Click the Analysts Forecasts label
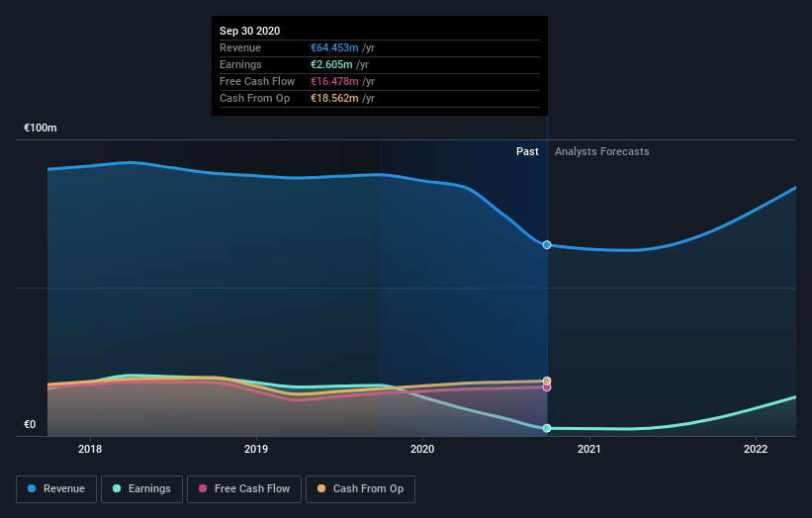This screenshot has width=812, height=518. [601, 151]
